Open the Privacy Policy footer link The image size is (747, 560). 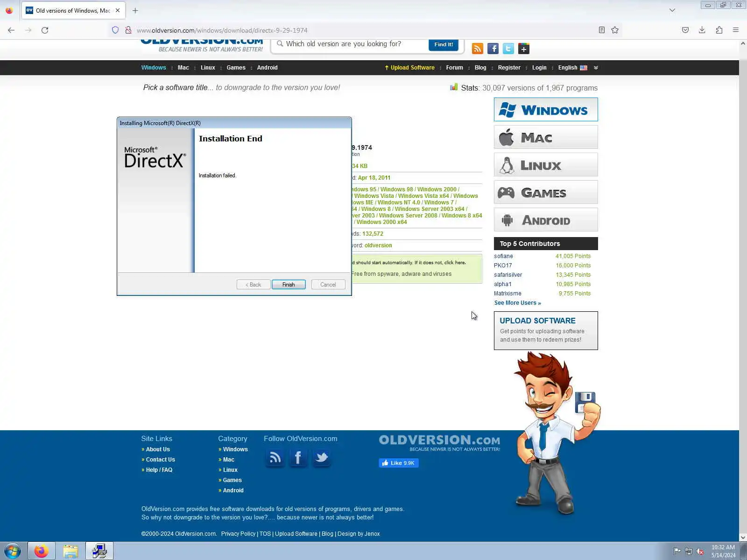pyautogui.click(x=238, y=534)
